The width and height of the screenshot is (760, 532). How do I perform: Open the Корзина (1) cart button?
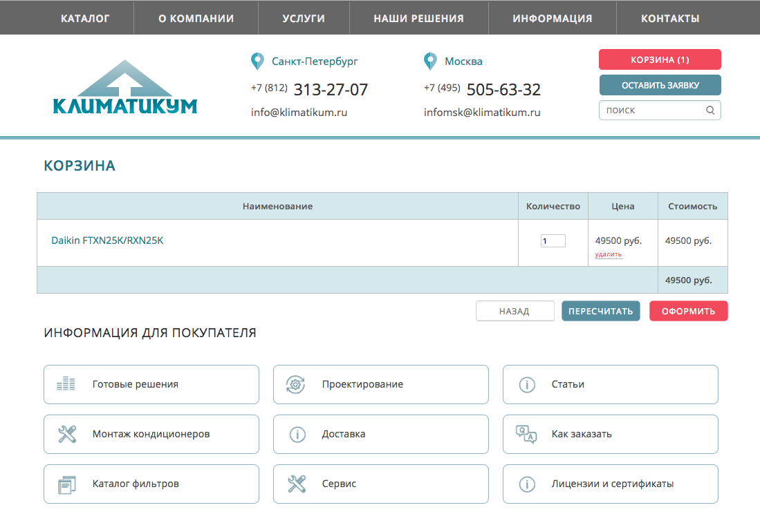pos(660,60)
